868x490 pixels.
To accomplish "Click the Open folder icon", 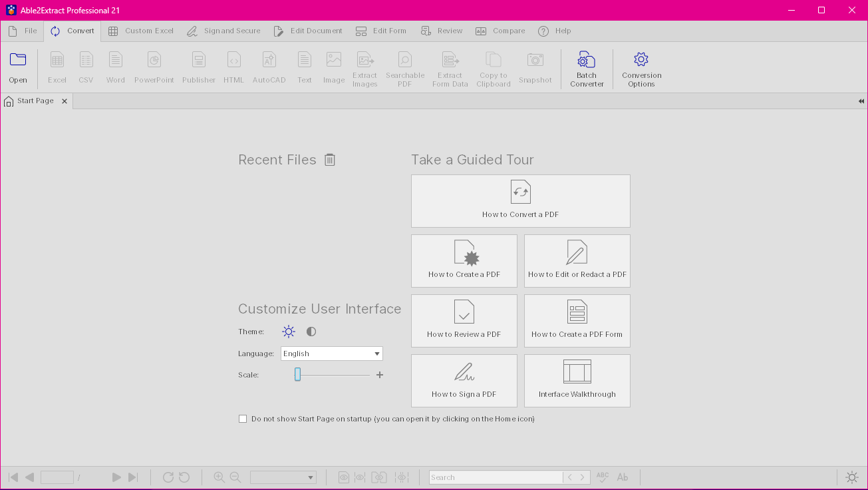I will (18, 60).
